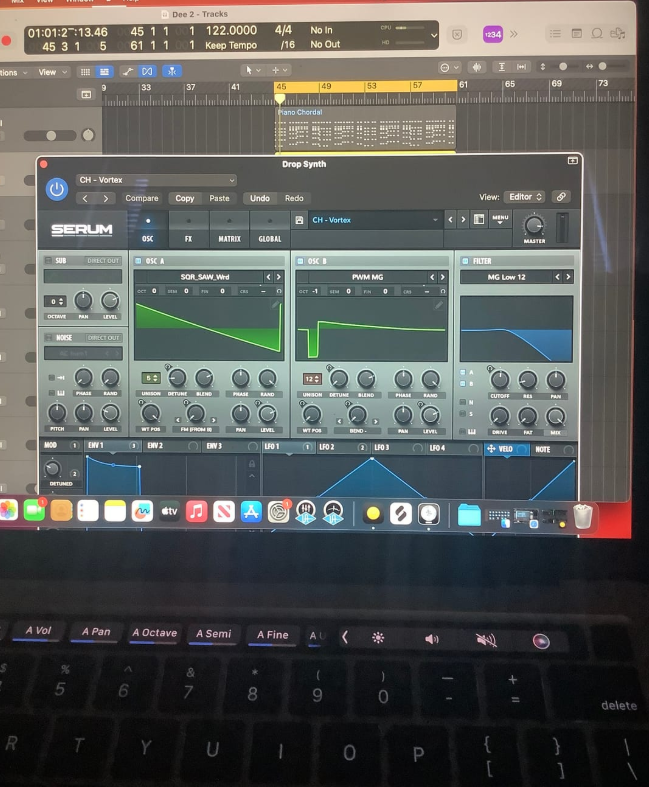Toggle filter routing checkbox N
Viewport: 649px width, 787px height.
point(463,402)
